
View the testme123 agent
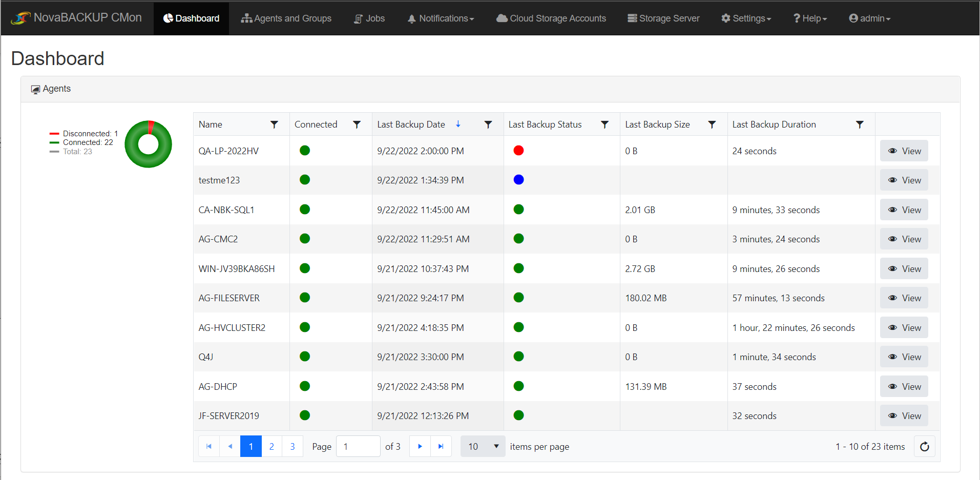[x=904, y=180]
